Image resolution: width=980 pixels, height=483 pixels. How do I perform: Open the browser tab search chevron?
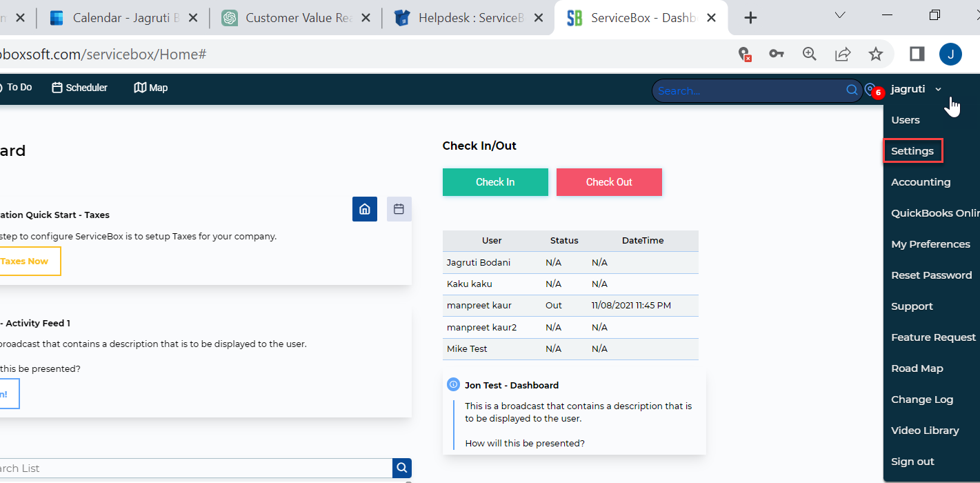click(840, 15)
